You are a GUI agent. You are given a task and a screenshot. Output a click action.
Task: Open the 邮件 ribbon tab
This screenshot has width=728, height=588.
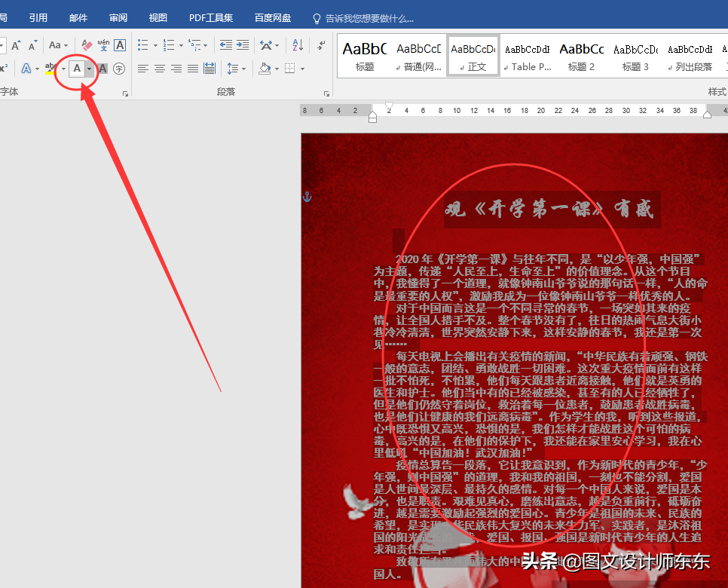tap(78, 17)
